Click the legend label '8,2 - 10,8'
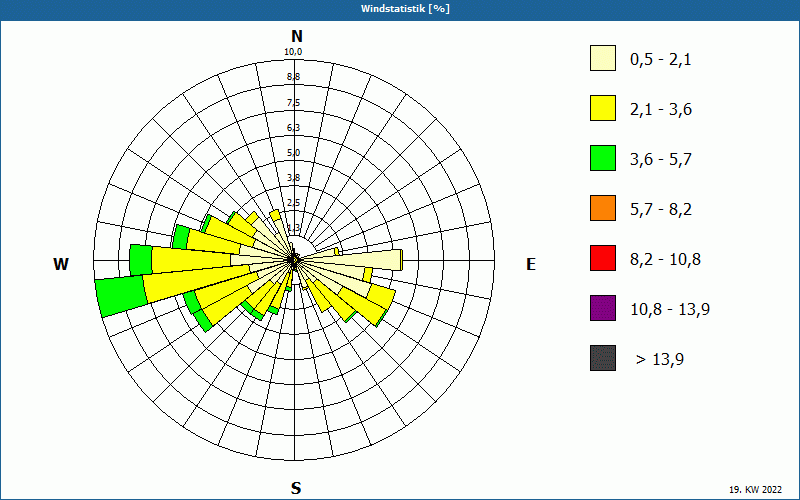 pyautogui.click(x=665, y=260)
